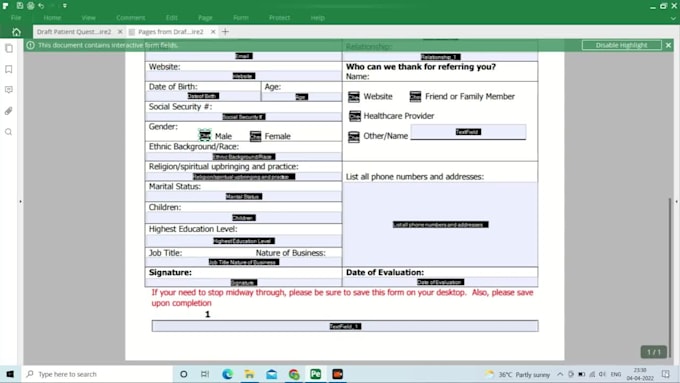Tick the Friend or Family Member checkbox
This screenshot has width=680, height=383.
(415, 96)
